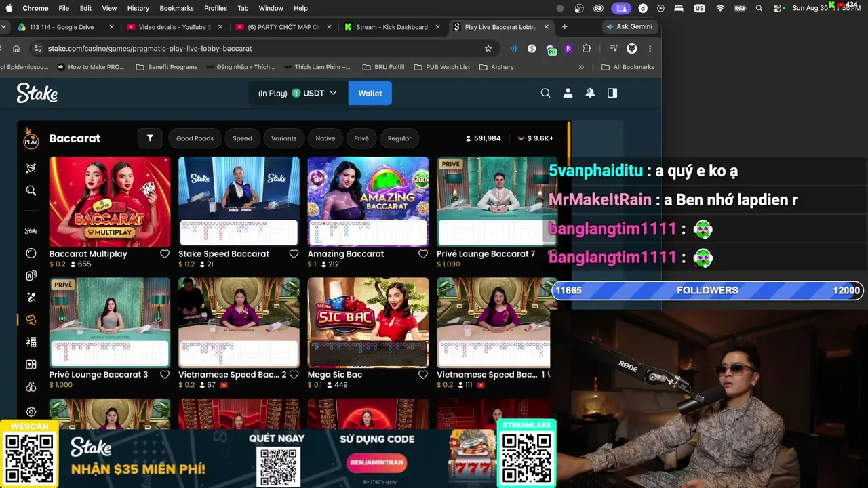This screenshot has height=488, width=868.
Task: Open the Benefit Programs bookmark folder
Action: [x=166, y=67]
